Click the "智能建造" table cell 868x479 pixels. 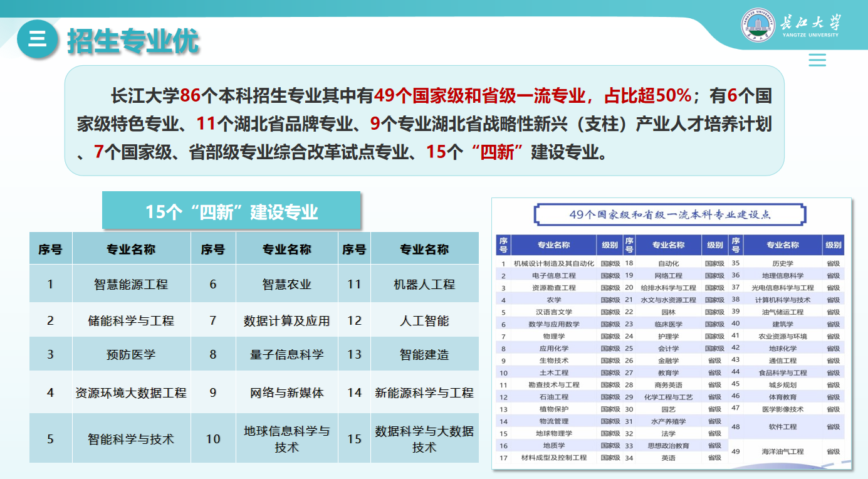424,354
